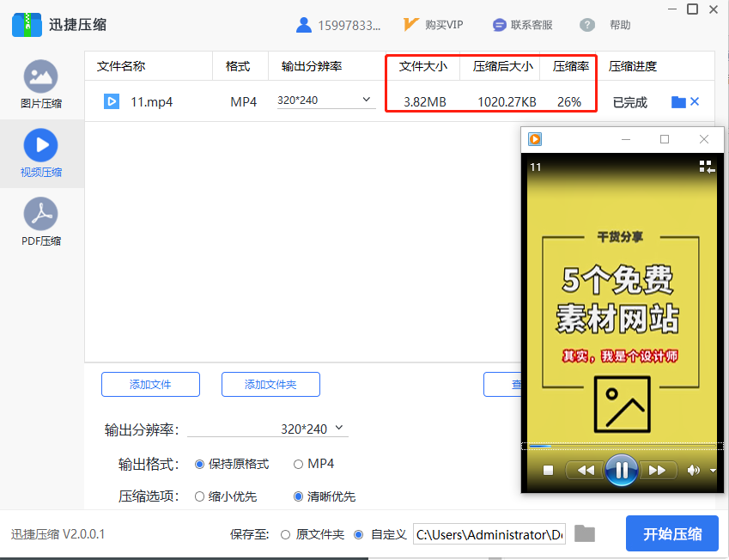This screenshot has width=729, height=560.
Task: Open output folder for 11.mp4
Action: coord(678,102)
